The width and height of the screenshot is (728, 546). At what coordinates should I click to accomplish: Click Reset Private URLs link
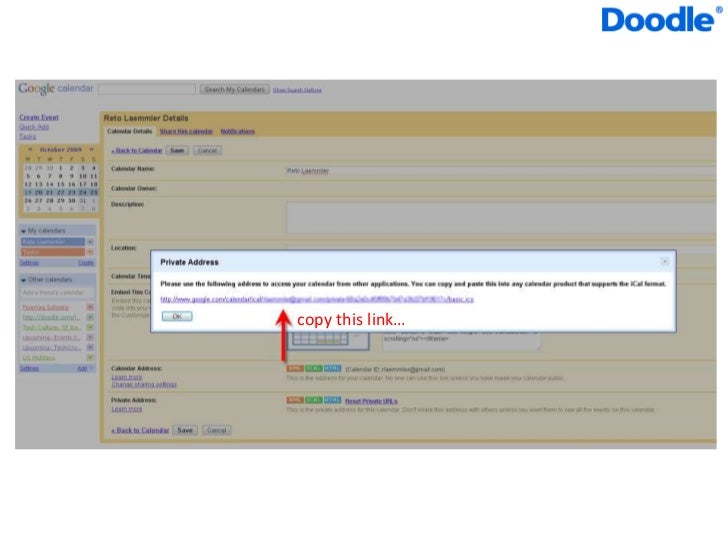(371, 401)
